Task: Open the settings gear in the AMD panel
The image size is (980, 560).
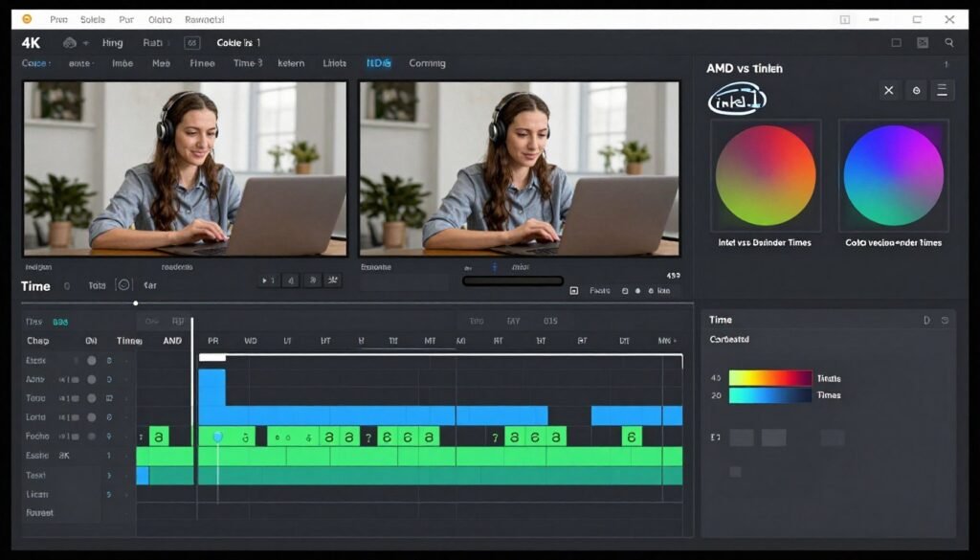Action: [916, 90]
